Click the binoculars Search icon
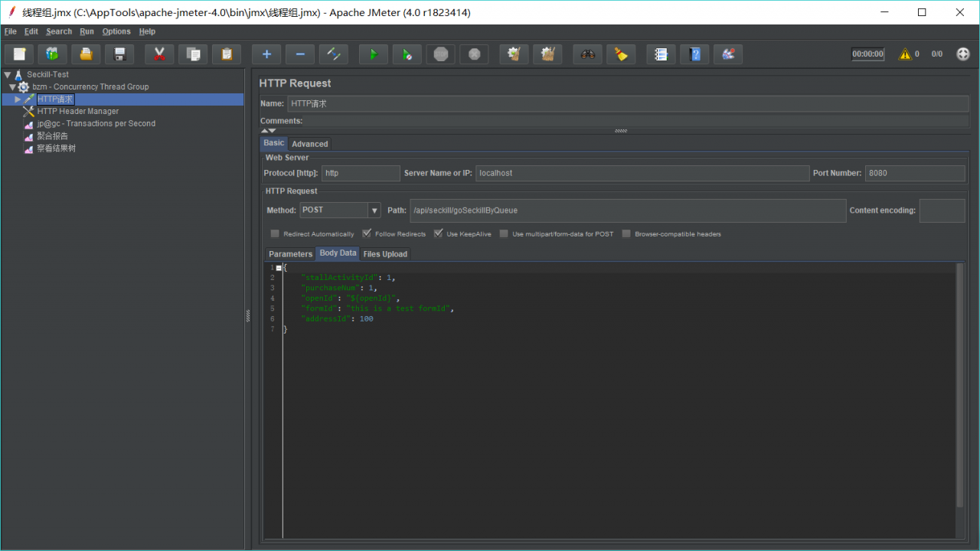Viewport: 980px width, 551px height. coord(588,54)
